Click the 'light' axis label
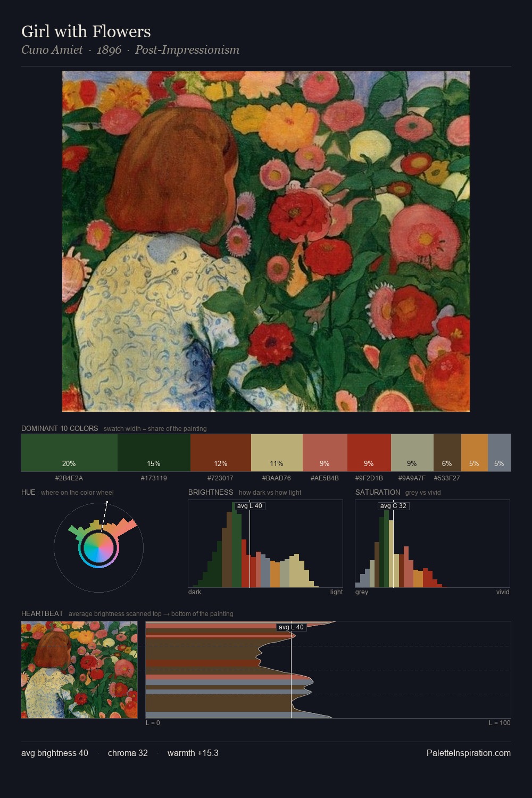The image size is (532, 798). click(336, 592)
